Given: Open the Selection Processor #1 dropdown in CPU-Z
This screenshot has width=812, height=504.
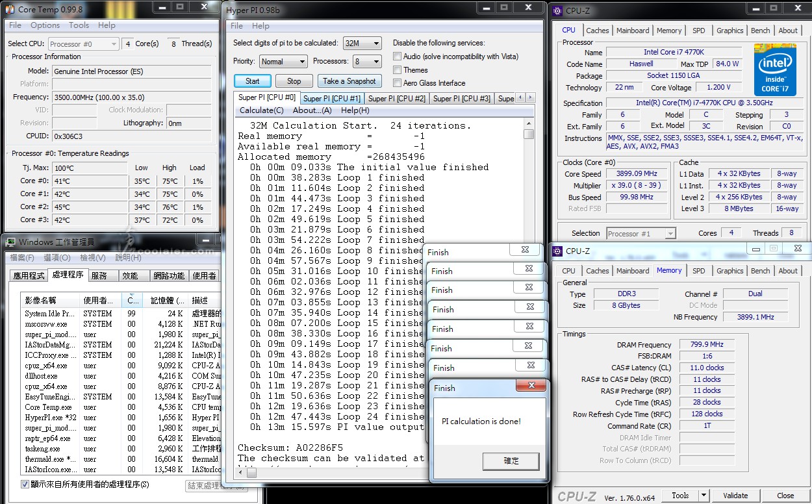Looking at the screenshot, I should 641,233.
